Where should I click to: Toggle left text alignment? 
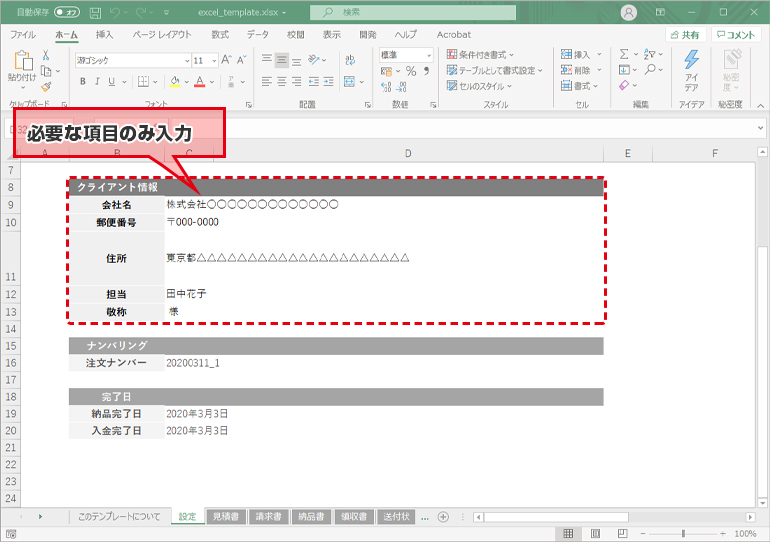pos(267,81)
